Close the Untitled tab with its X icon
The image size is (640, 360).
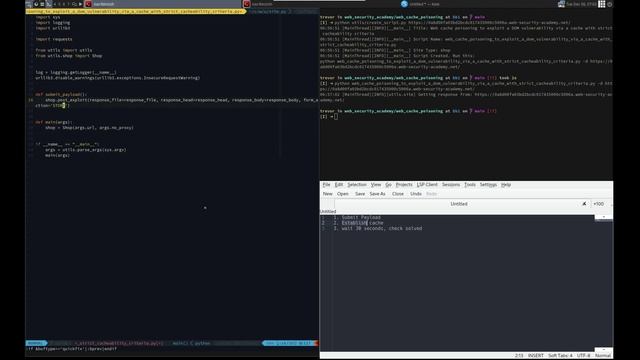click(584, 204)
